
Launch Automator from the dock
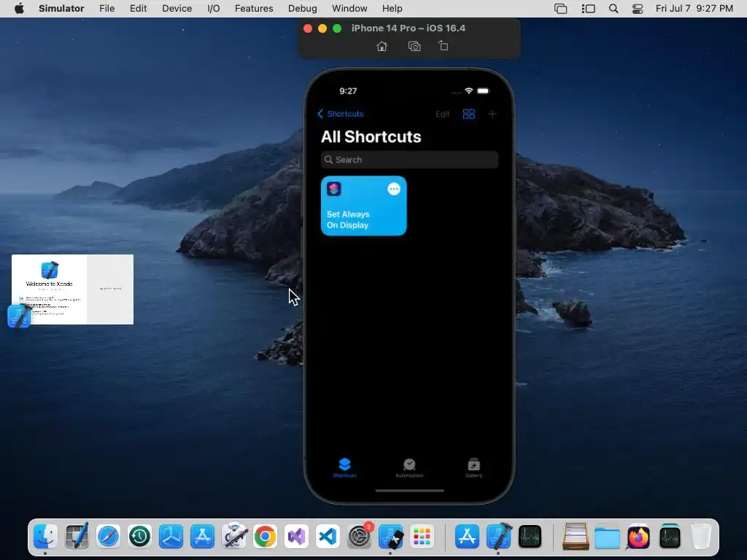(x=234, y=537)
